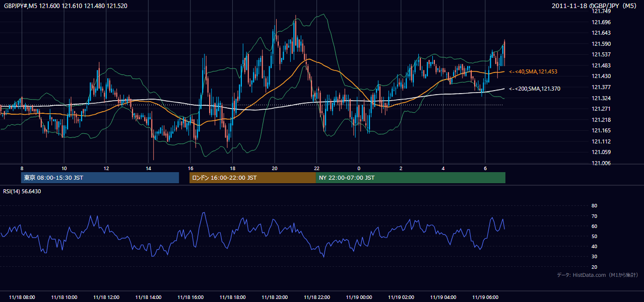Click price level 121.590 on axis
This screenshot has width=644, height=302.
tap(601, 44)
